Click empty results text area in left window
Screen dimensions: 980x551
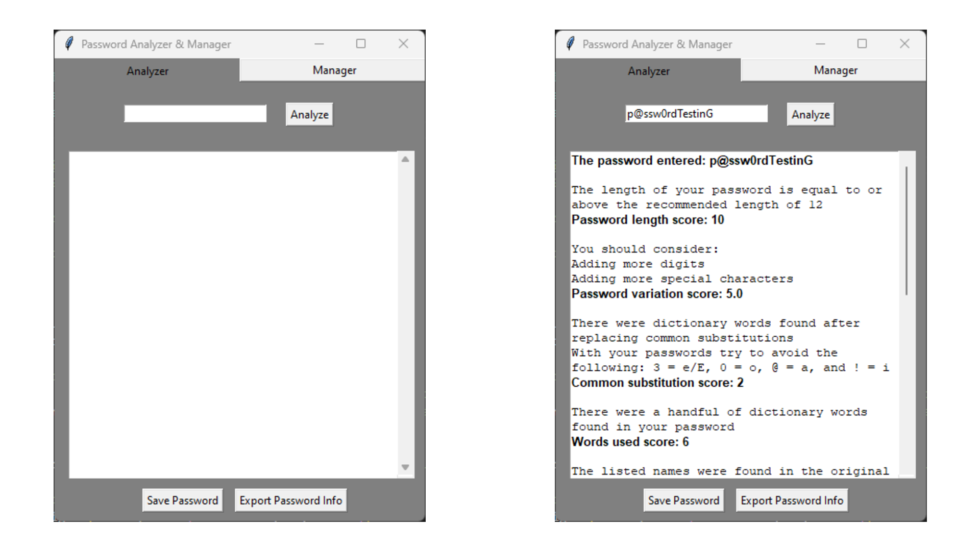coord(233,315)
